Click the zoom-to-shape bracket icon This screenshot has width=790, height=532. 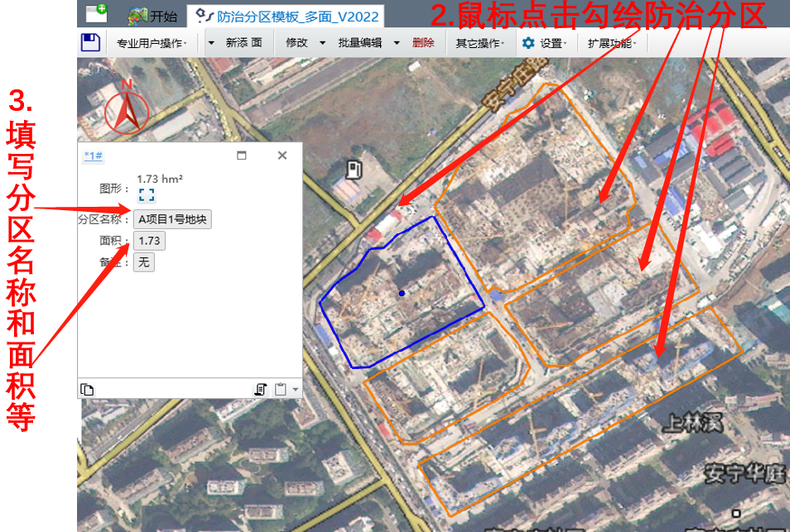(147, 194)
